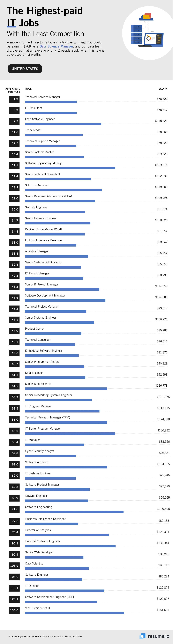Click the Software Engineering Manager salary bar
Image resolution: width=173 pixels, height=644 pixels.
tap(70, 168)
